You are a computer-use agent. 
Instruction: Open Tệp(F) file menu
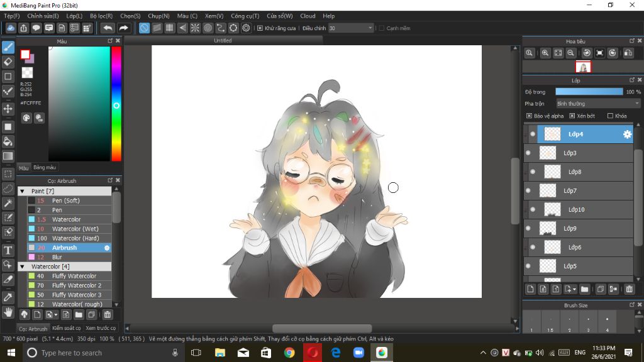pyautogui.click(x=11, y=16)
